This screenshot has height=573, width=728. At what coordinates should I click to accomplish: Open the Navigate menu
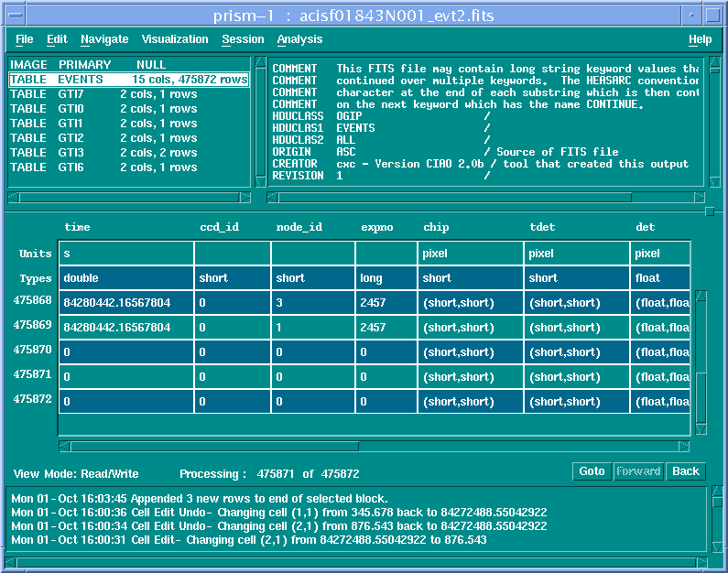[x=104, y=39]
